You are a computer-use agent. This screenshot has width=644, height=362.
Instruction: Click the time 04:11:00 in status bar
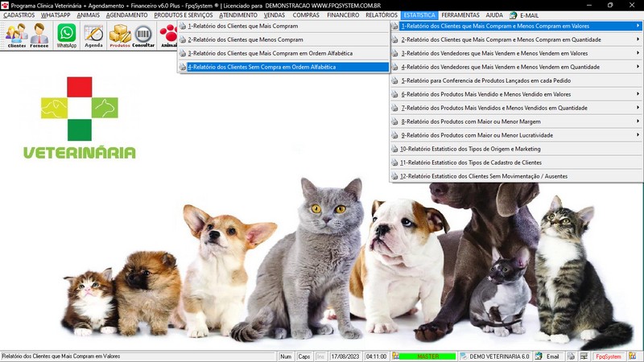coord(376,356)
